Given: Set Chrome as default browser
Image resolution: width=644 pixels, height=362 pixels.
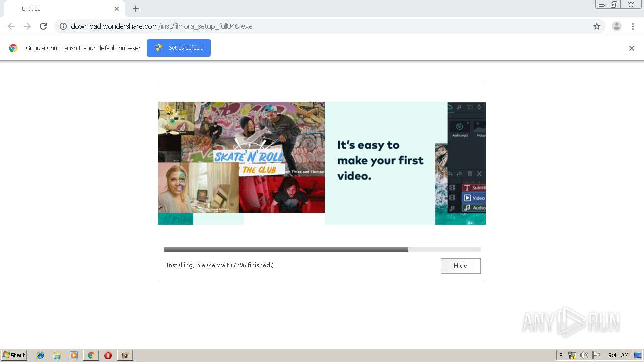Looking at the screenshot, I should (x=179, y=48).
